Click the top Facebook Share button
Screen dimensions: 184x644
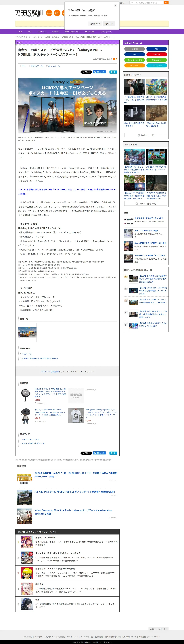click(x=99, y=72)
